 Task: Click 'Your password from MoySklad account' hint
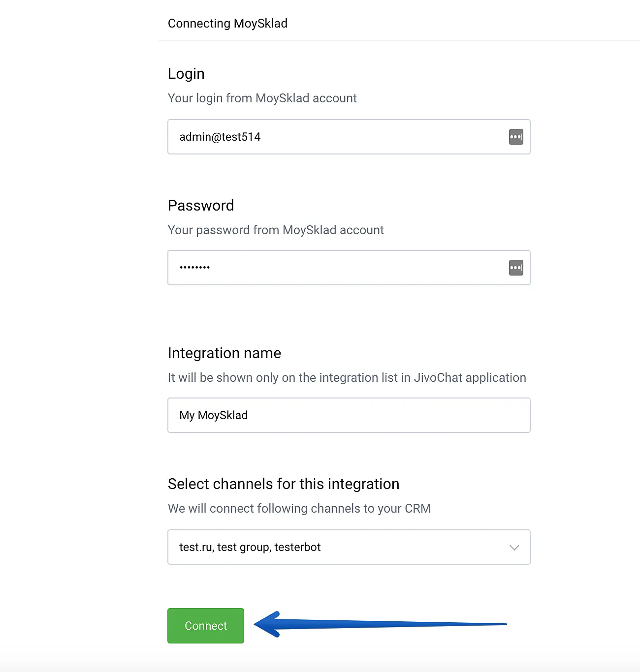point(276,230)
